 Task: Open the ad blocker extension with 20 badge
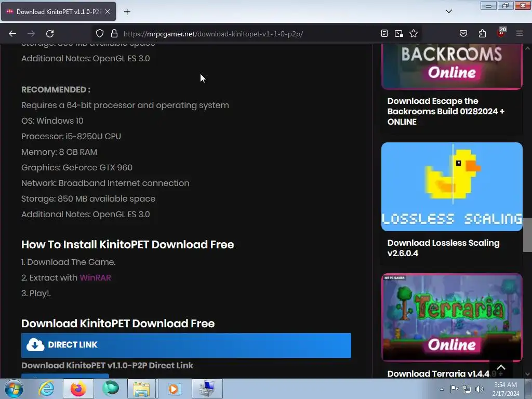coord(501,33)
